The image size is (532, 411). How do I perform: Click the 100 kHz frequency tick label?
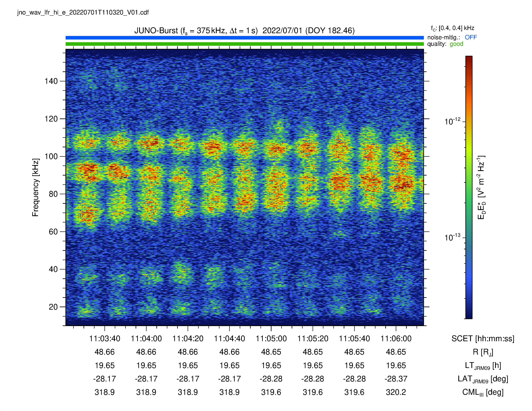coord(51,156)
